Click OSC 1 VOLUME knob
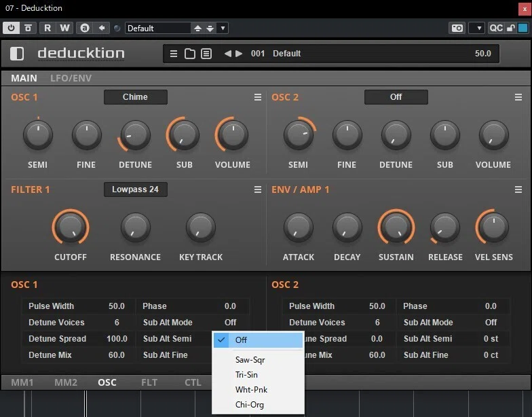This screenshot has height=417, width=532. click(233, 135)
